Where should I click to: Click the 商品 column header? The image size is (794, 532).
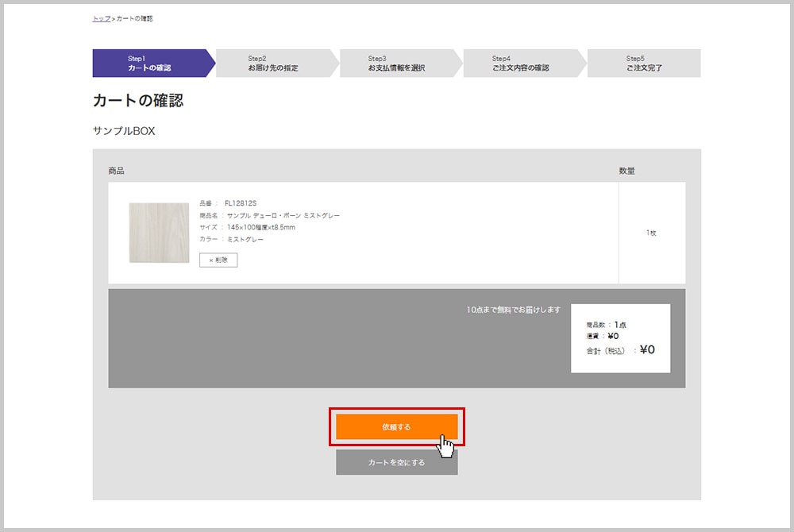point(117,171)
